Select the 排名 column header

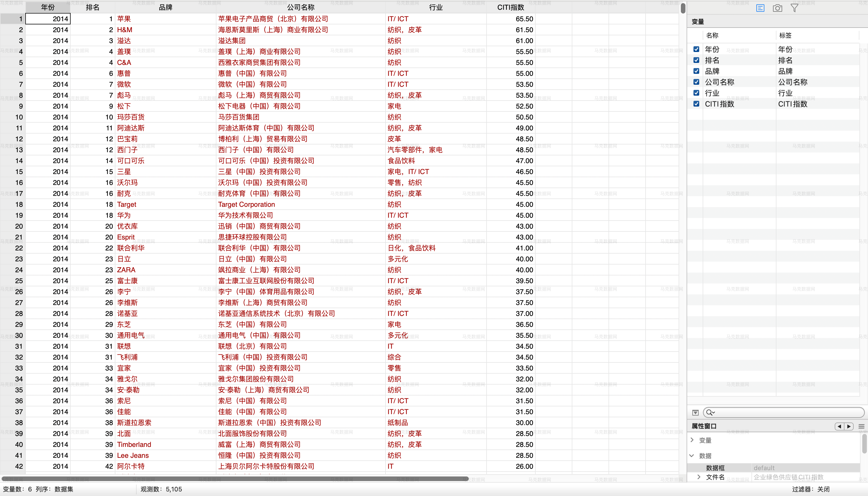tap(93, 7)
